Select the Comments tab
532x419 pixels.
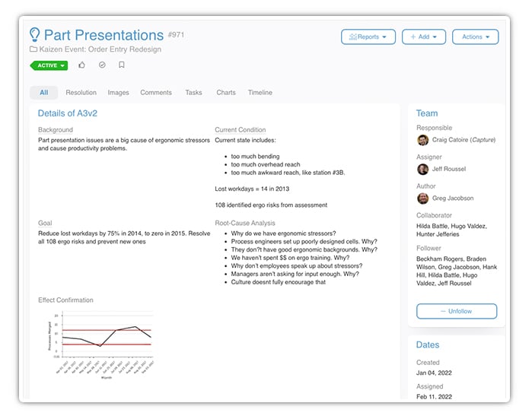tap(156, 93)
